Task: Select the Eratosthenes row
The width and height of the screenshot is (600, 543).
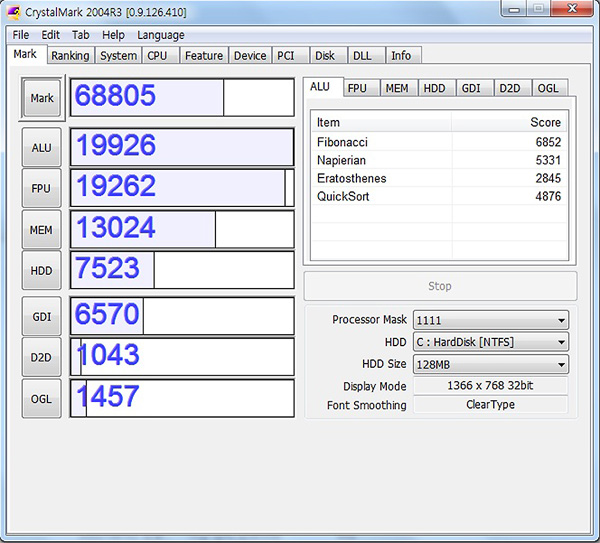Action: [439, 178]
